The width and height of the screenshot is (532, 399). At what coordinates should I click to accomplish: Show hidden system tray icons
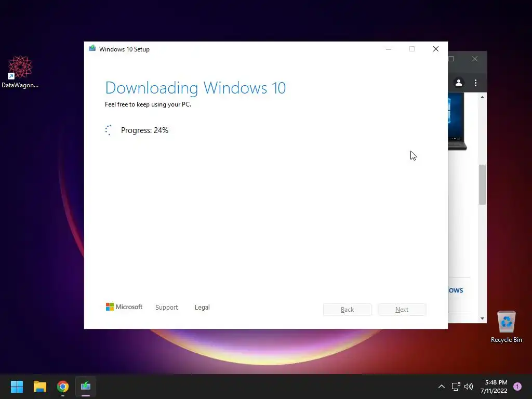[x=442, y=387]
